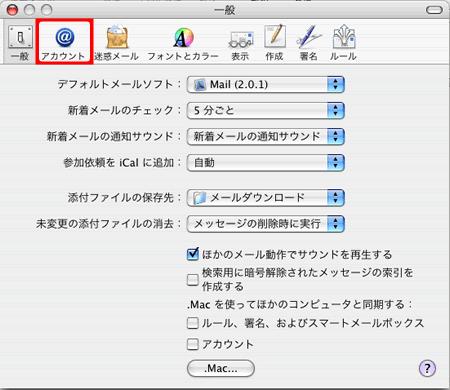Click the purple help question mark button
The height and width of the screenshot is (390, 450).
pos(427,368)
